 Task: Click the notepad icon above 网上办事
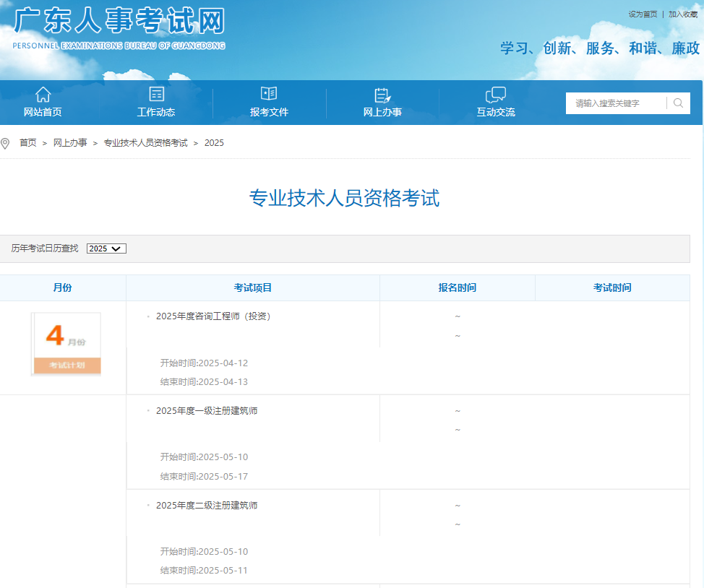[382, 95]
